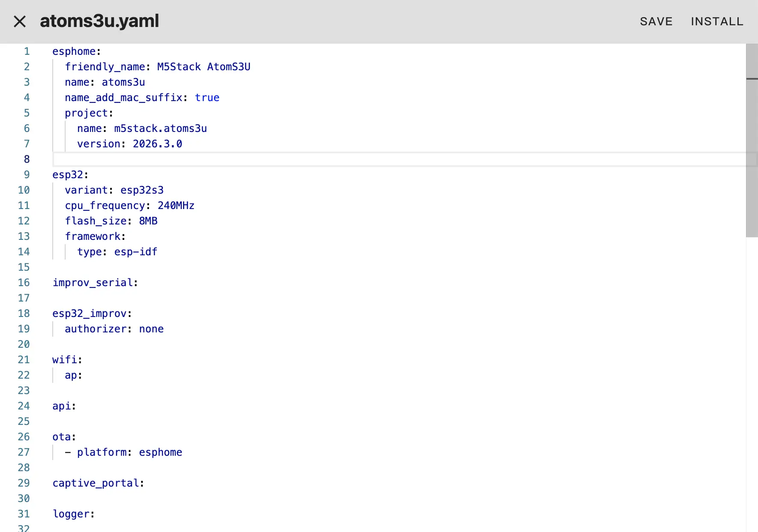The height and width of the screenshot is (532, 758).
Task: Click the authorizer none value
Action: [x=151, y=329]
